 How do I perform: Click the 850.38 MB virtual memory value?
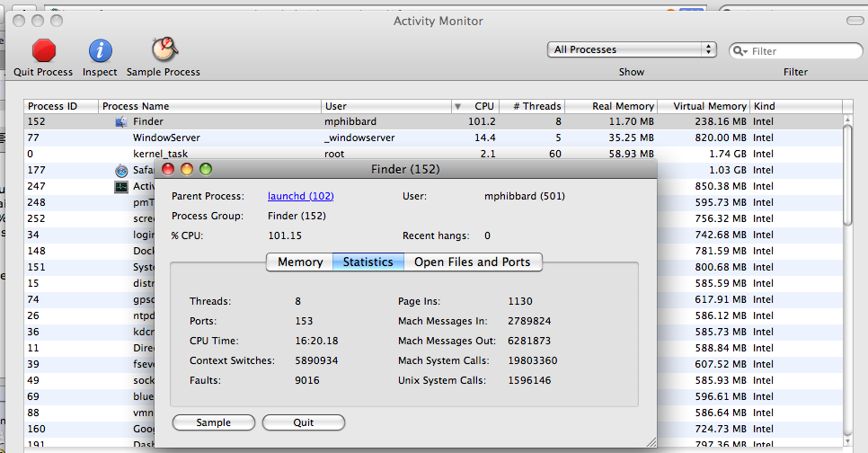(x=721, y=187)
